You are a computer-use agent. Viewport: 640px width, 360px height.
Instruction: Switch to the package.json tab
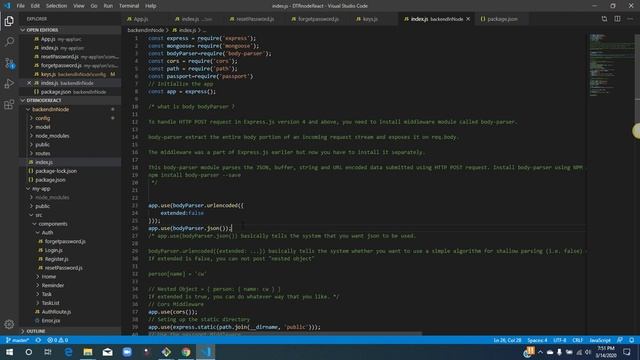(x=502, y=19)
